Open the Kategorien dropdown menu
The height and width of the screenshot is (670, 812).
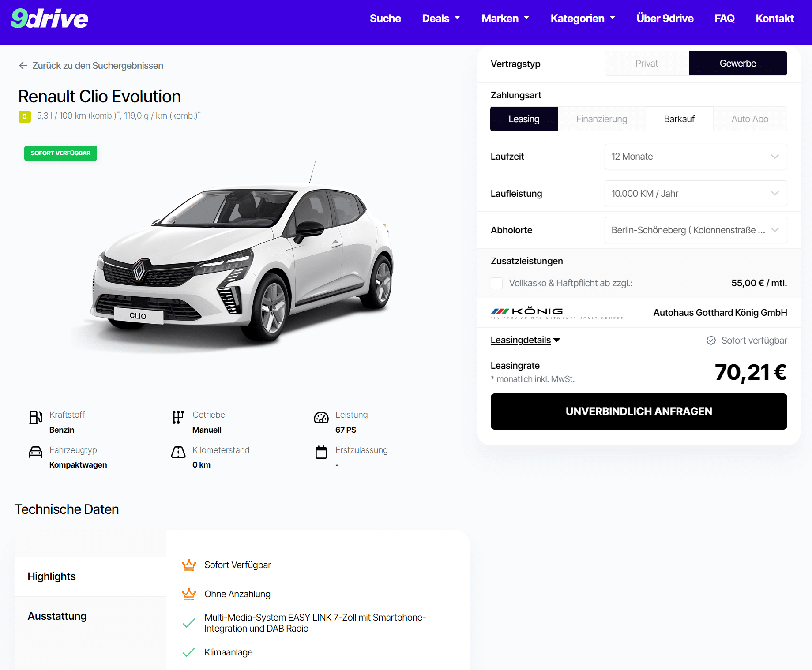(x=583, y=19)
